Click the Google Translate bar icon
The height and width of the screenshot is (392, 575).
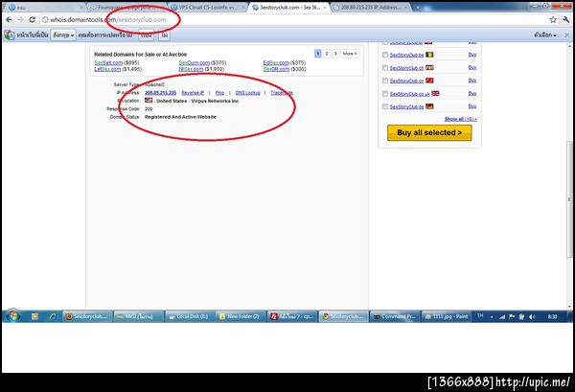click(10, 35)
